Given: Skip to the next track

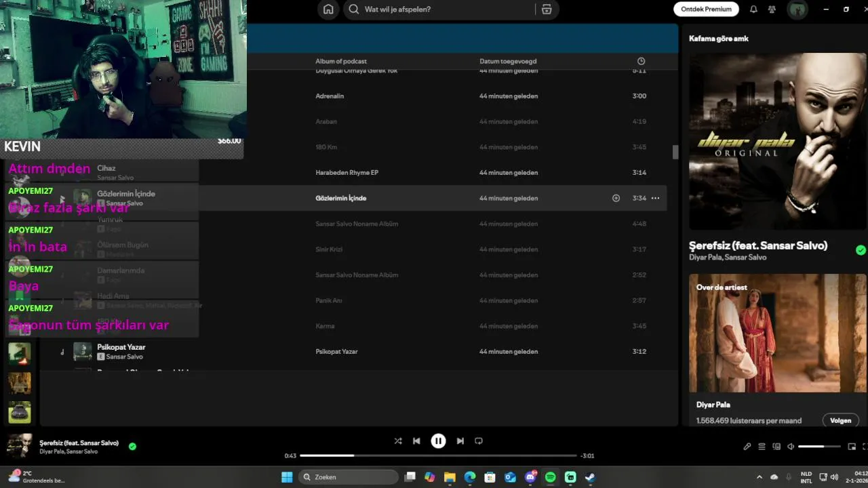Looking at the screenshot, I should click(460, 441).
